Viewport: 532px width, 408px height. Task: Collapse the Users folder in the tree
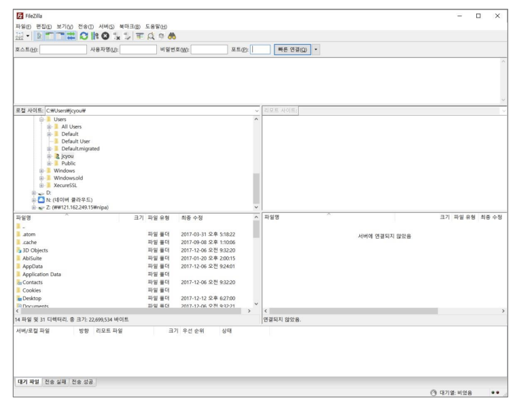pyautogui.click(x=41, y=120)
